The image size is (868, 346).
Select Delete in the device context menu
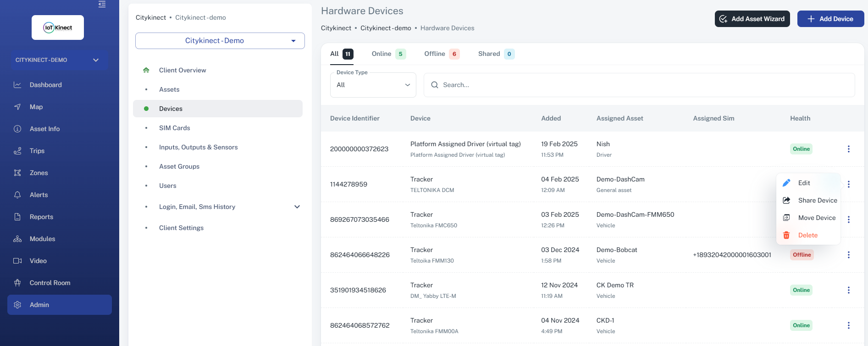point(807,235)
